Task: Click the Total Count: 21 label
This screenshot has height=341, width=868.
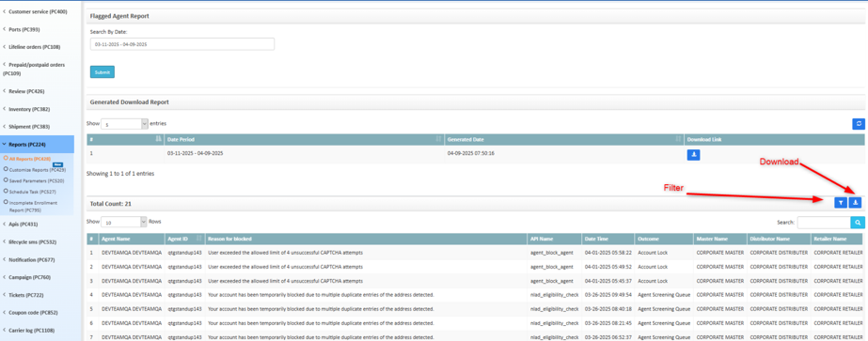Action: 111,204
